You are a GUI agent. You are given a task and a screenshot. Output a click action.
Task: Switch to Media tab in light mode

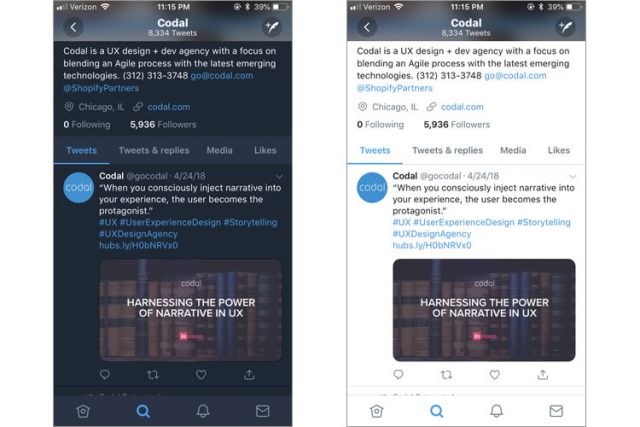coord(513,150)
